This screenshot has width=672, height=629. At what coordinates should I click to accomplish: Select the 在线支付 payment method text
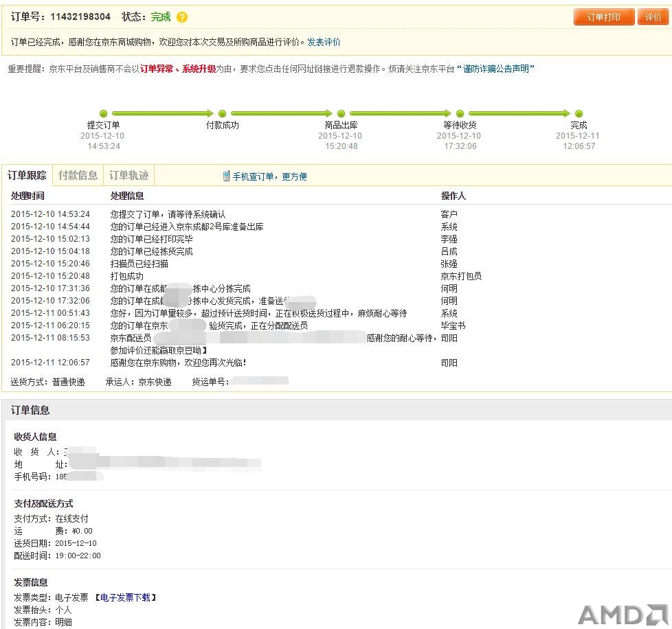(x=71, y=518)
